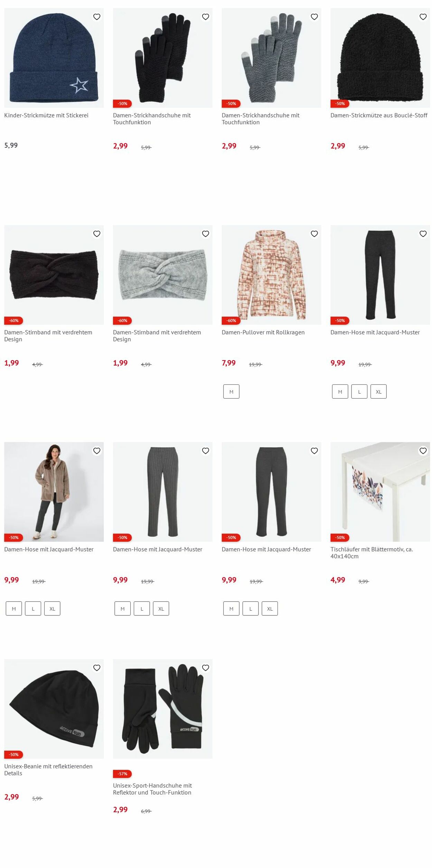
Task: Wishlist the black twisted Stirnband
Action: [x=97, y=234]
